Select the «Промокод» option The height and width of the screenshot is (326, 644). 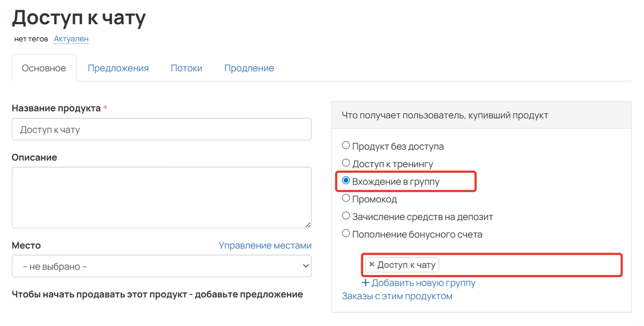tap(346, 198)
